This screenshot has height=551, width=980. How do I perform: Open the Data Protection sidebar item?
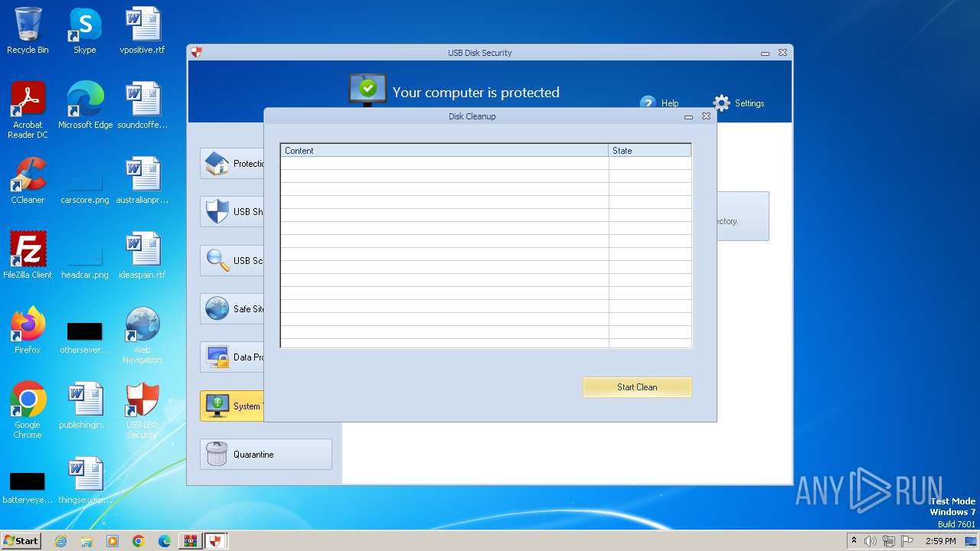232,357
